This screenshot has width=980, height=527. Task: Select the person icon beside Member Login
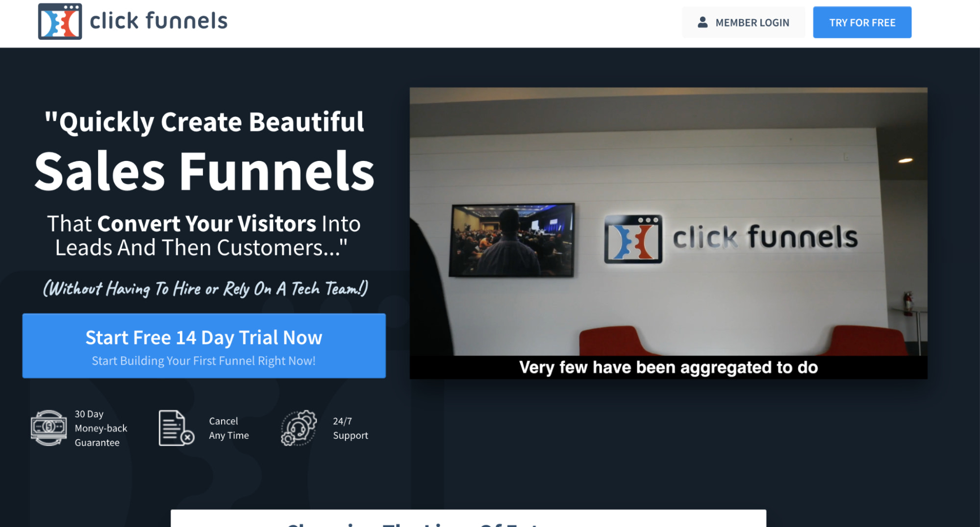[x=704, y=22]
